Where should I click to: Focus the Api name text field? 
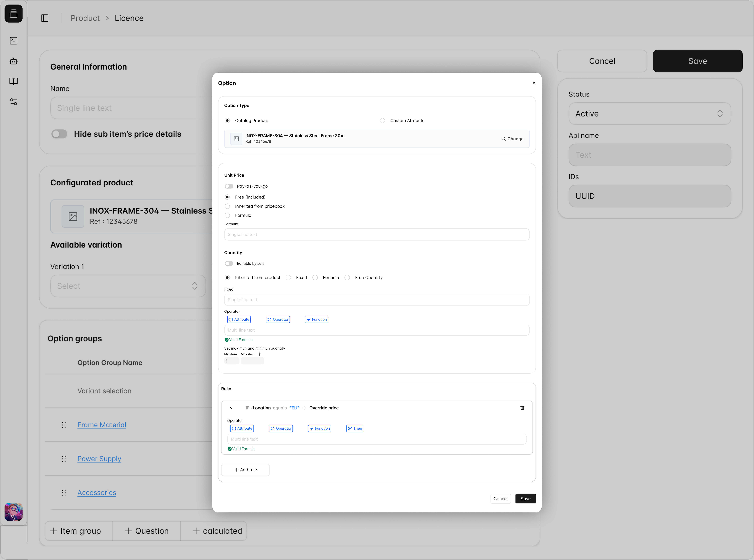(650, 155)
